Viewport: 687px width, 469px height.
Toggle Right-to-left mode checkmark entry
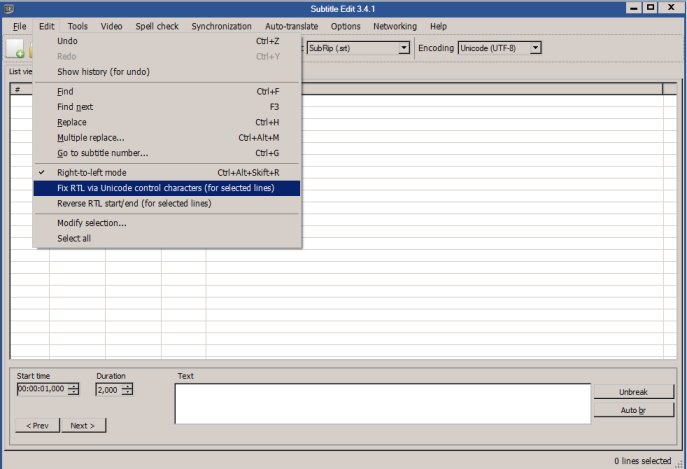tap(167, 172)
